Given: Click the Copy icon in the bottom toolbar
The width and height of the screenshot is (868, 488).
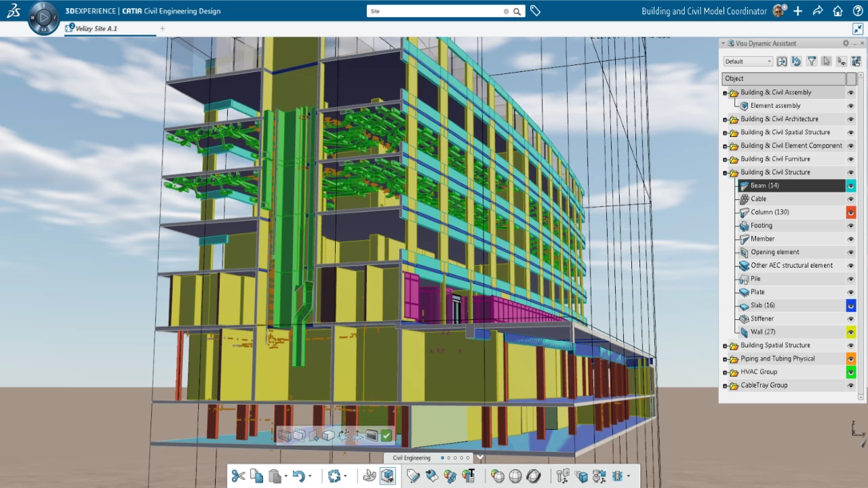Looking at the screenshot, I should tap(256, 475).
